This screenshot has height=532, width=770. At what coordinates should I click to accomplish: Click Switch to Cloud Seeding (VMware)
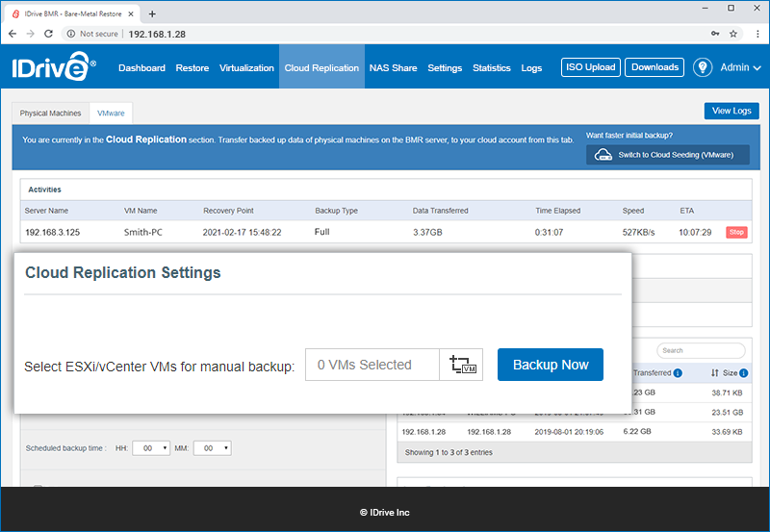click(x=667, y=155)
